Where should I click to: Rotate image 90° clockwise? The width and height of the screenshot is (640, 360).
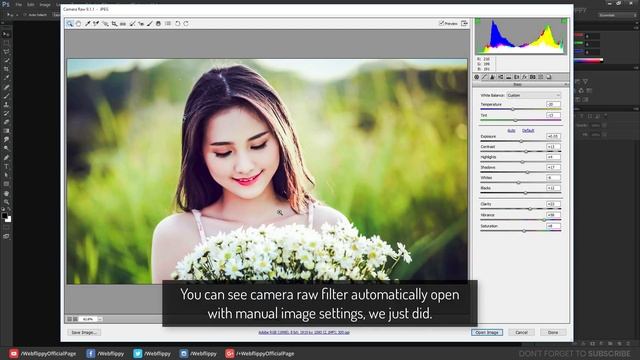pos(186,24)
